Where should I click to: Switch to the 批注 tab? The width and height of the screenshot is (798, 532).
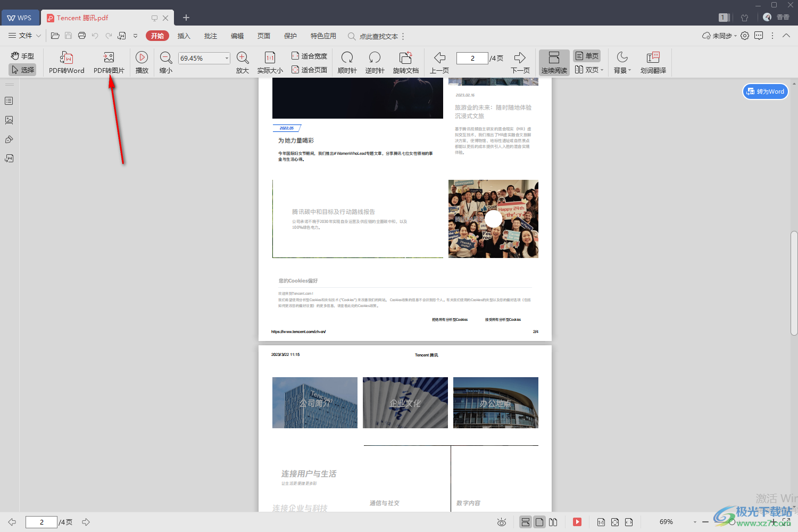click(x=210, y=36)
